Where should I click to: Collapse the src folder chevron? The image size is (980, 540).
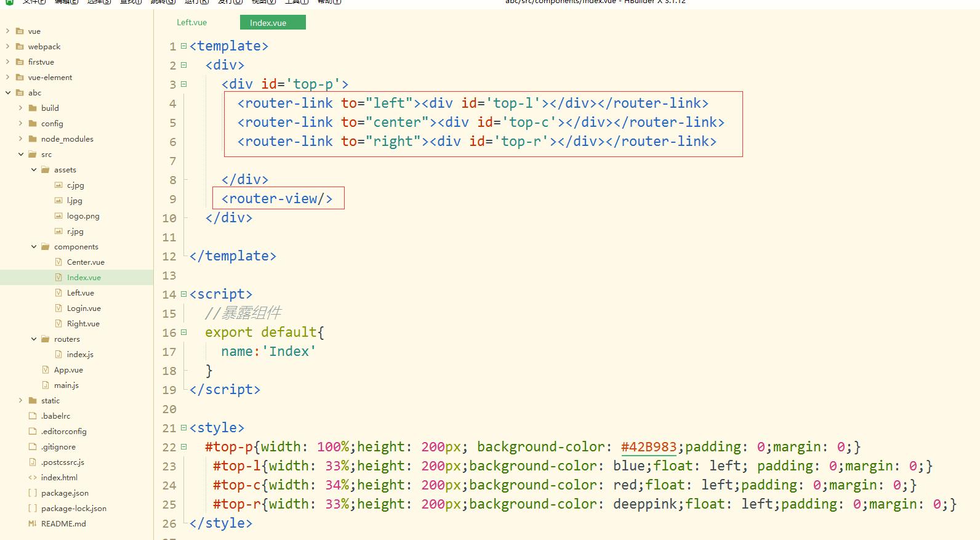[x=20, y=154]
